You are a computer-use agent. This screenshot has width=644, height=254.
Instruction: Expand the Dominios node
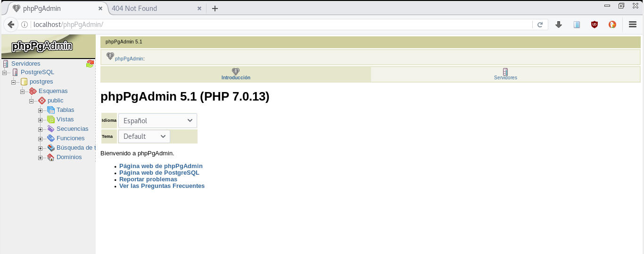click(x=41, y=158)
